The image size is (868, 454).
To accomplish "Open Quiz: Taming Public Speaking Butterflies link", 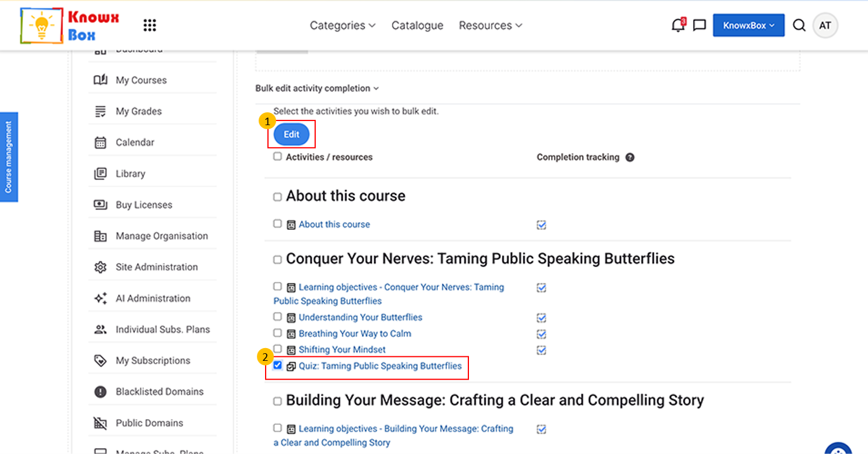I will 380,366.
